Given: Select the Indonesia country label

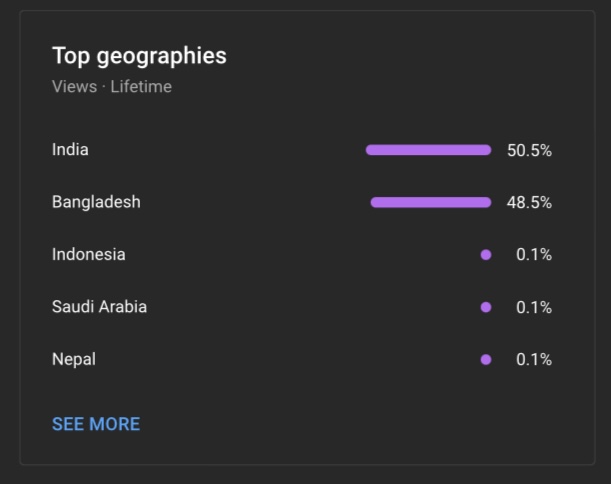Looking at the screenshot, I should tap(89, 254).
